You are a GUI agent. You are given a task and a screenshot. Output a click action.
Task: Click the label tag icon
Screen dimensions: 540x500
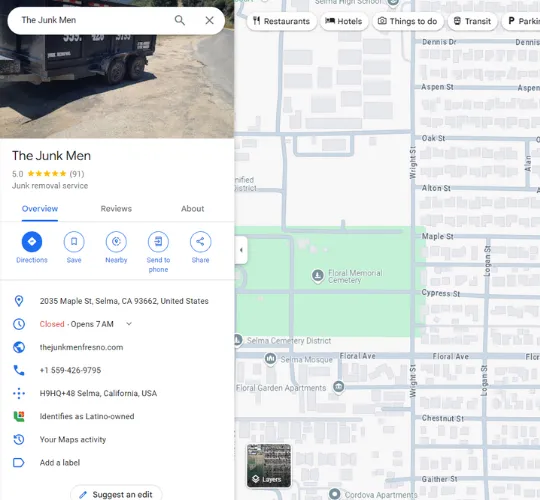click(x=19, y=462)
